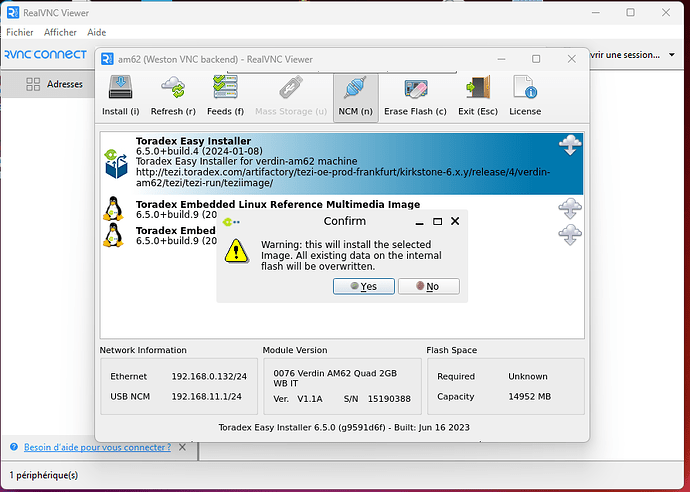Click download cloud icon on Easy Installer row
690x492 pixels.
click(x=570, y=145)
